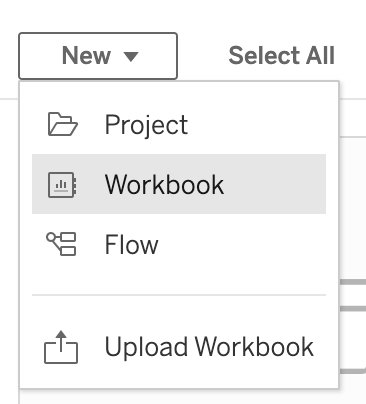366x404 pixels.
Task: Upload a workbook via tray arrow icon
Action: [61, 347]
